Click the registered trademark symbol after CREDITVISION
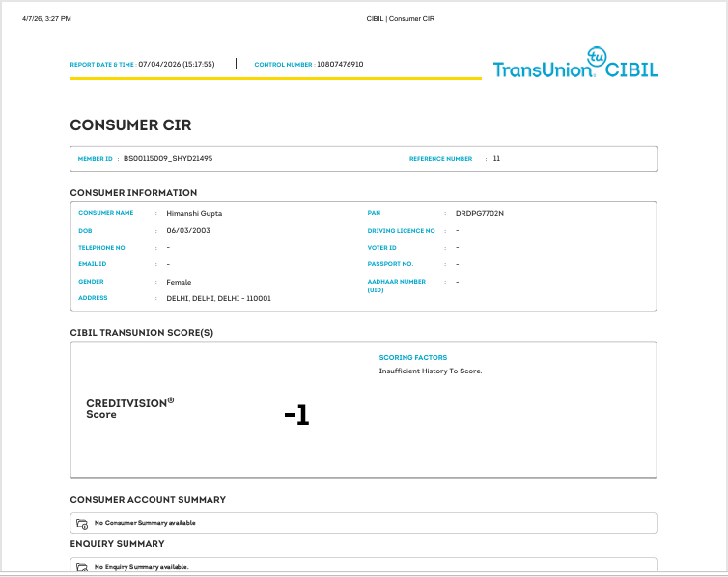 (171, 400)
